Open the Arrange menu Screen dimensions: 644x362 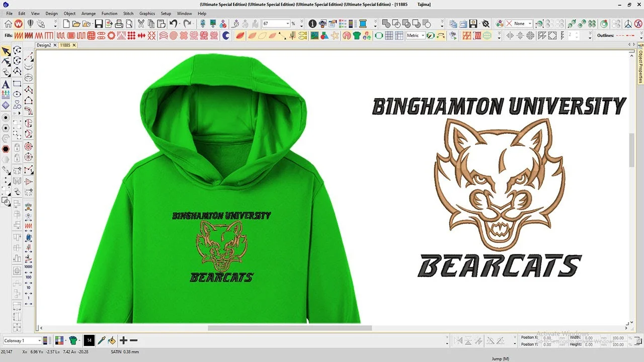point(89,14)
